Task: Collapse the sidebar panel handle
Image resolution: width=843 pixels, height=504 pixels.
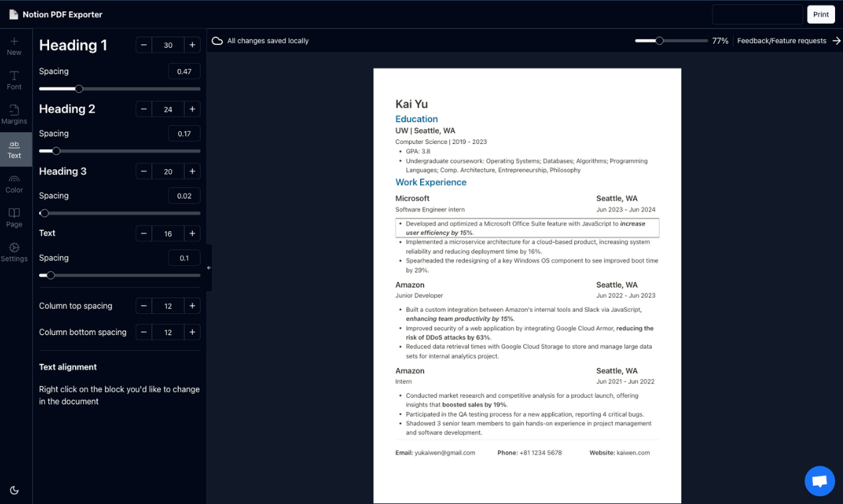Action: click(209, 268)
